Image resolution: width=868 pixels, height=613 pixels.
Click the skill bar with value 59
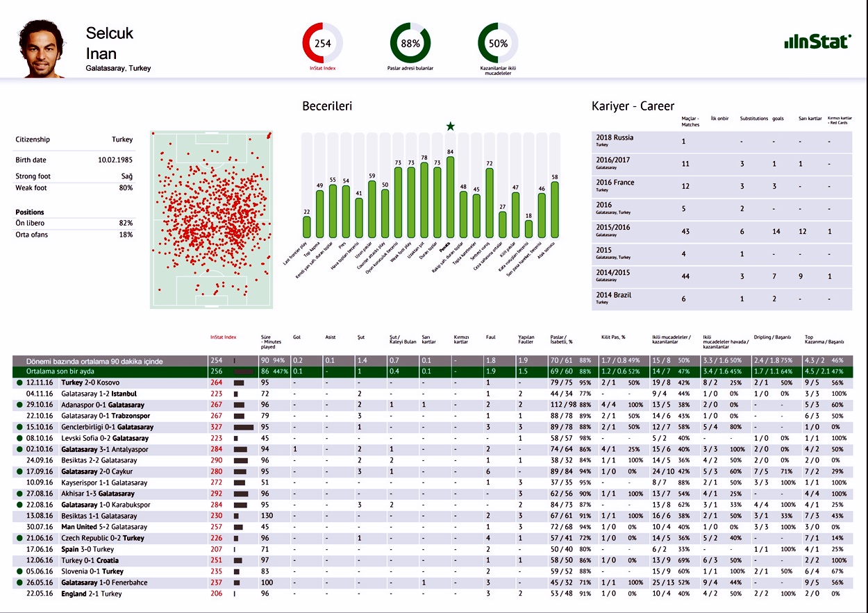pos(372,210)
